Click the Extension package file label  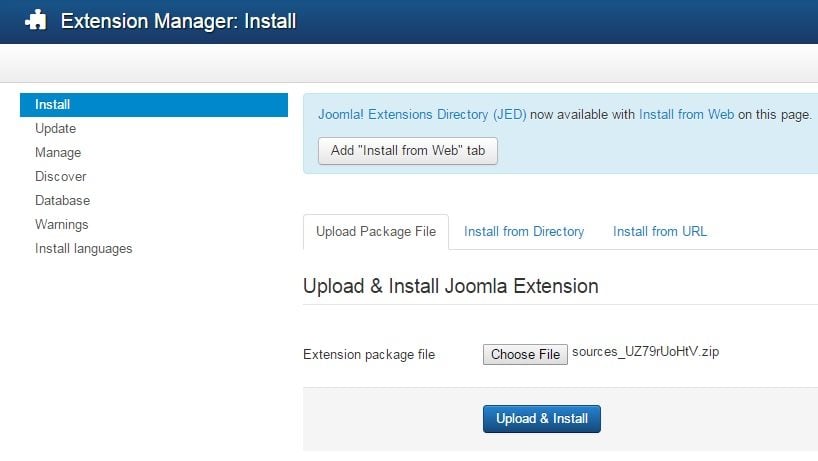point(369,355)
